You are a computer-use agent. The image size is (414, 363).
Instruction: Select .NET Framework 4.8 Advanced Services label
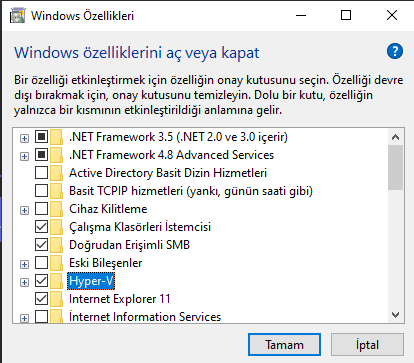(x=171, y=155)
